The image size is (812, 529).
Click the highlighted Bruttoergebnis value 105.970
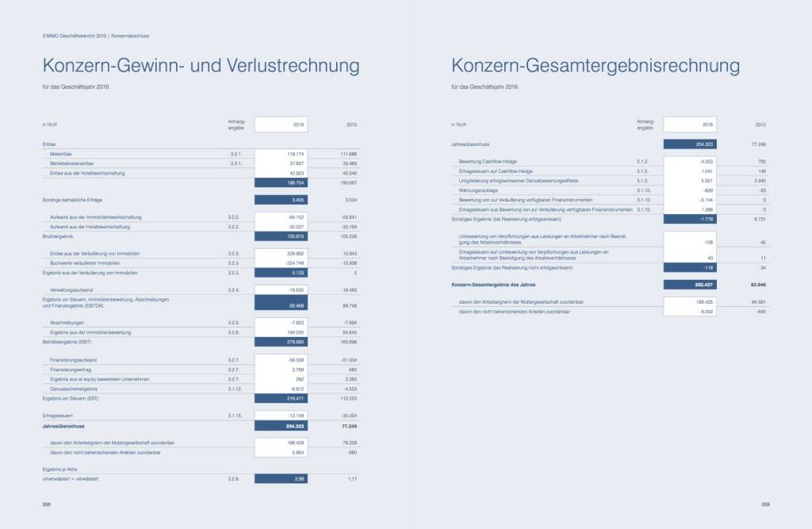coord(282,236)
